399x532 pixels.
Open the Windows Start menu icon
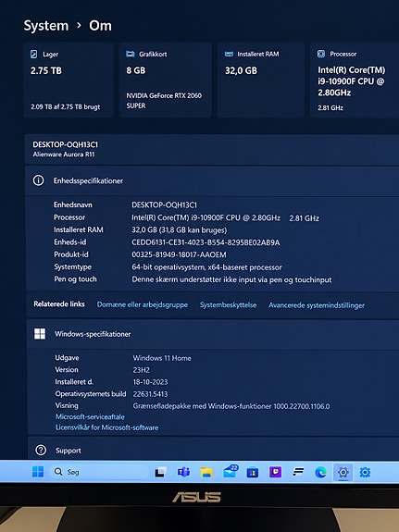38,472
